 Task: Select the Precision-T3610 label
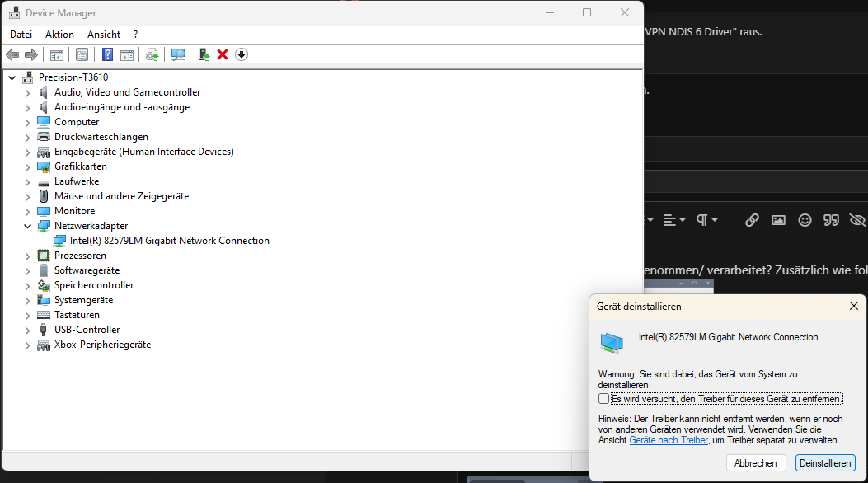[73, 77]
